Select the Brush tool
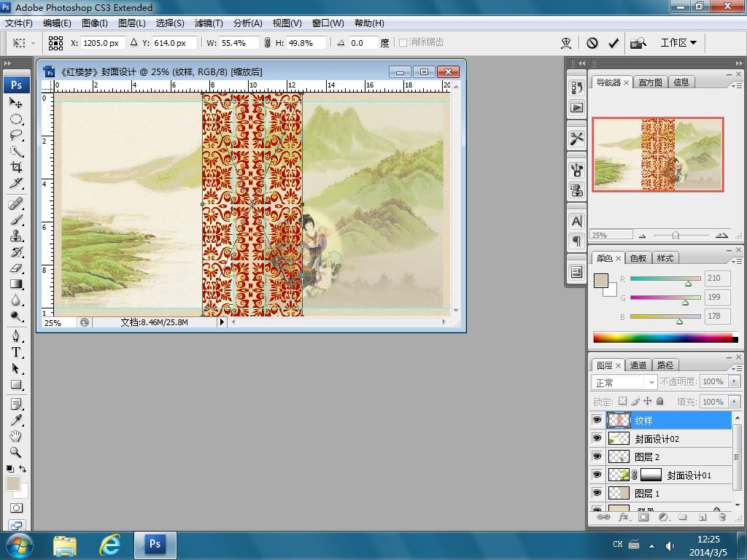747x560 pixels. 16,220
